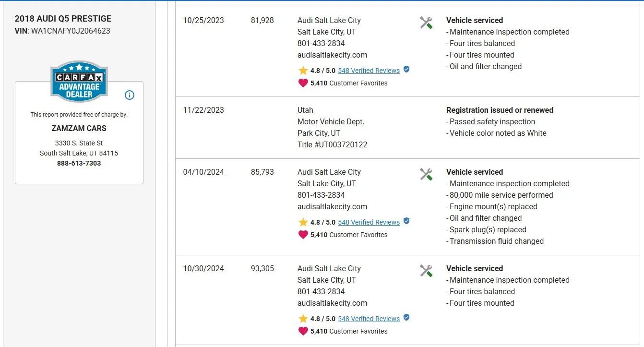Click Utah Title #UT003720122 text
This screenshot has height=347, width=644.
[x=332, y=144]
